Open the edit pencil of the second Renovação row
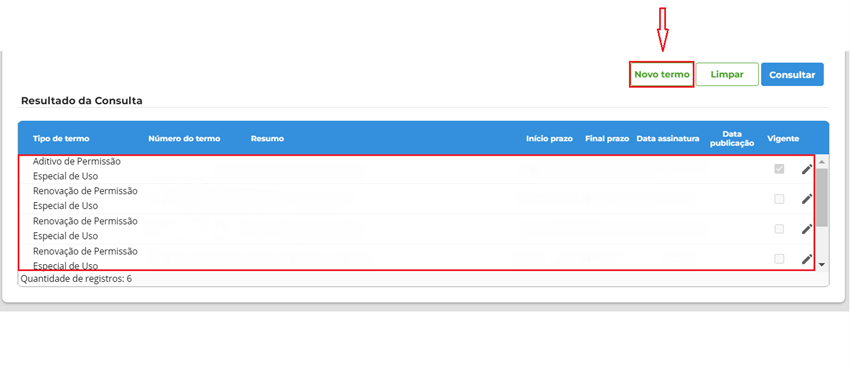This screenshot has width=850, height=369. tap(807, 229)
